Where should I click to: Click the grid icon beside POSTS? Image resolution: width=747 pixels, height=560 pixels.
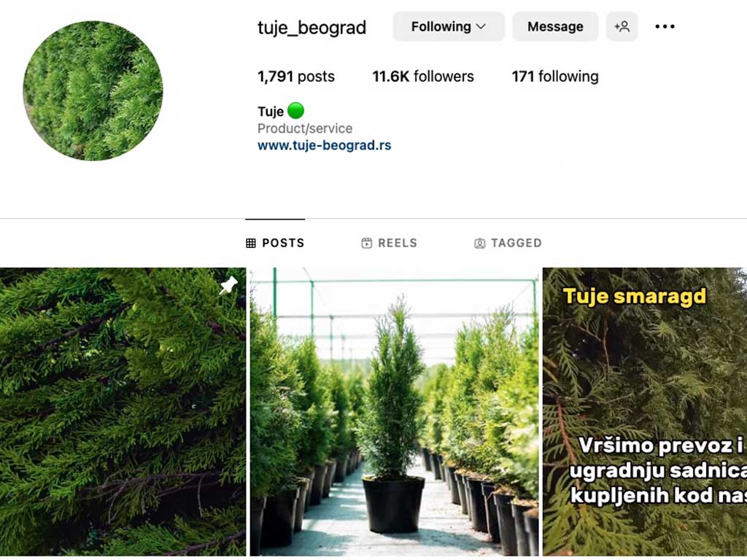coord(251,244)
